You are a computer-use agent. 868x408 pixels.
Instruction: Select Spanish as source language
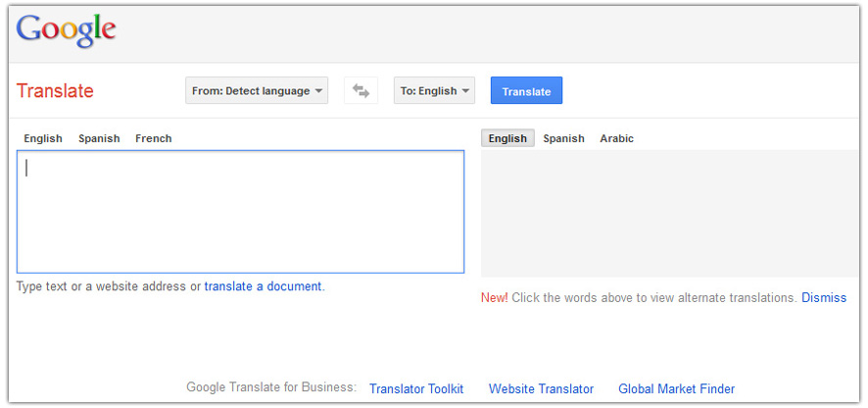(99, 138)
